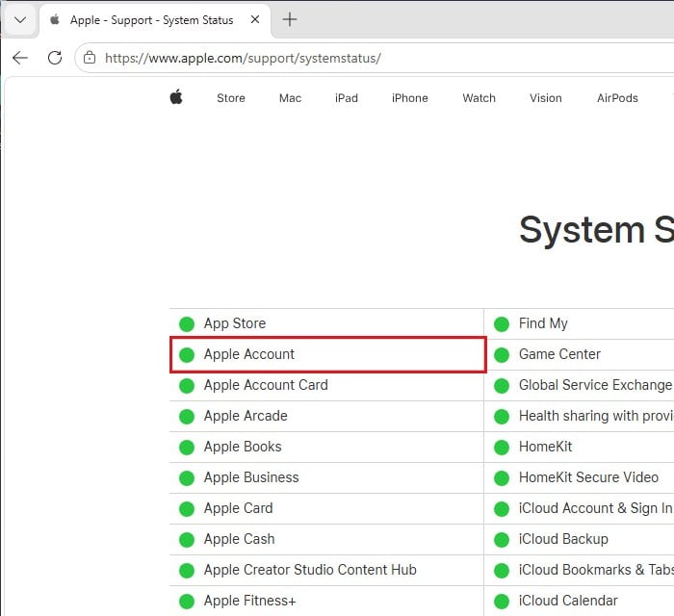
Task: Click green status dot beside Game Center
Action: click(x=502, y=355)
